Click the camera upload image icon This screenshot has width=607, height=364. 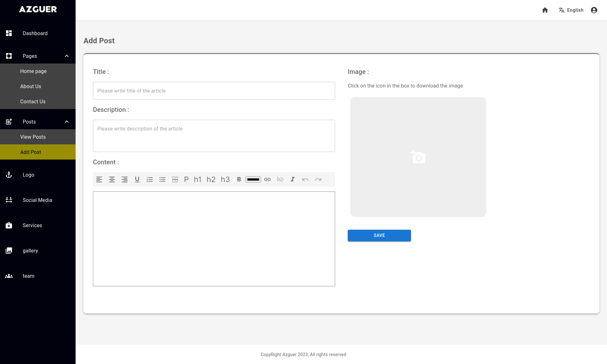pos(418,157)
